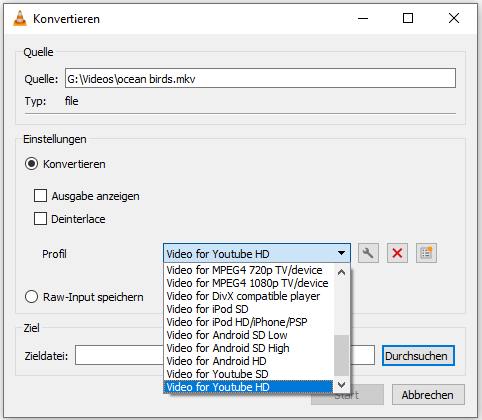The image size is (482, 420).
Task: Choose Video for Android SD Low
Action: coord(248,335)
